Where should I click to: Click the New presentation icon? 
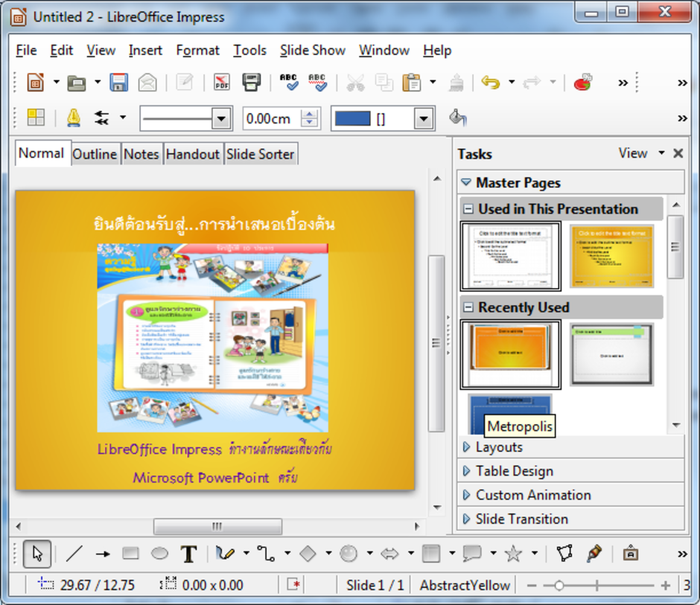pos(36,83)
